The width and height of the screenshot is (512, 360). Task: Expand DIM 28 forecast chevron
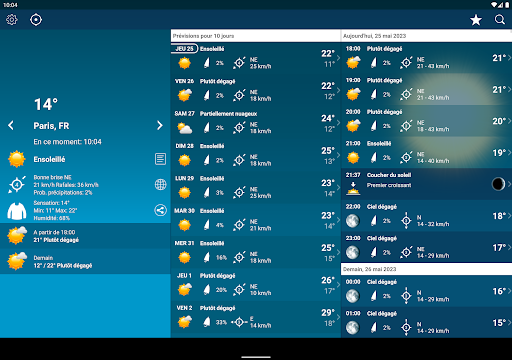pos(338,155)
